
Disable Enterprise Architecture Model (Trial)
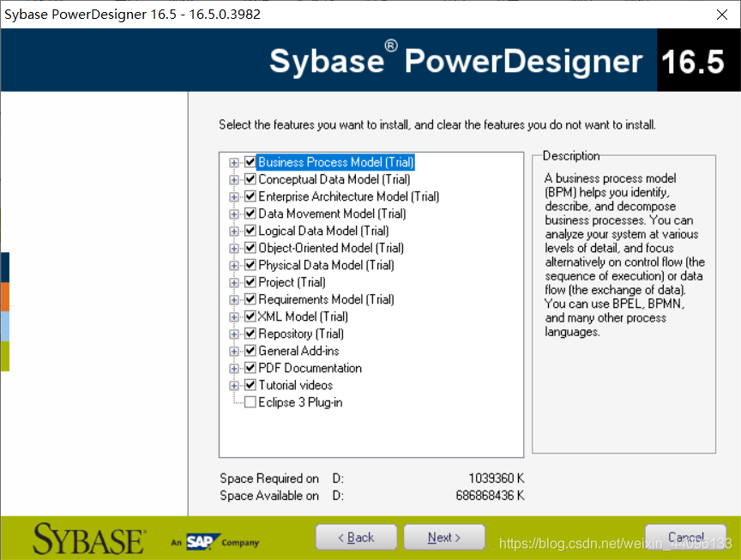click(250, 196)
